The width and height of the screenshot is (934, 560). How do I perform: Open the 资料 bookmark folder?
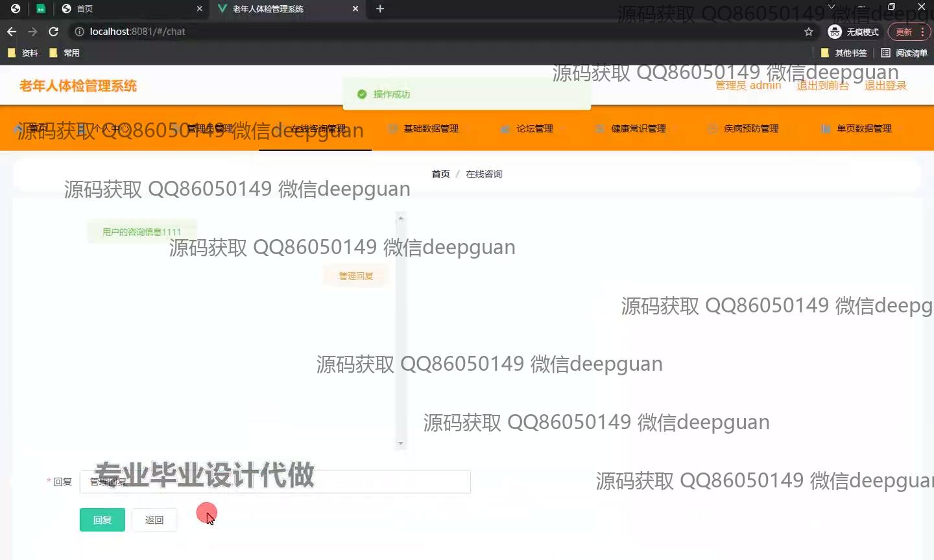23,53
